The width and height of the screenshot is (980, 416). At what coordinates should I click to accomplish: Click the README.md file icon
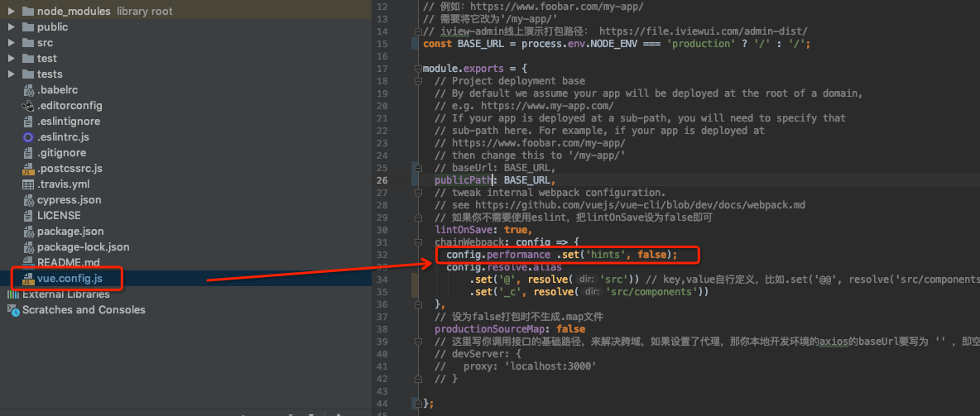27,262
